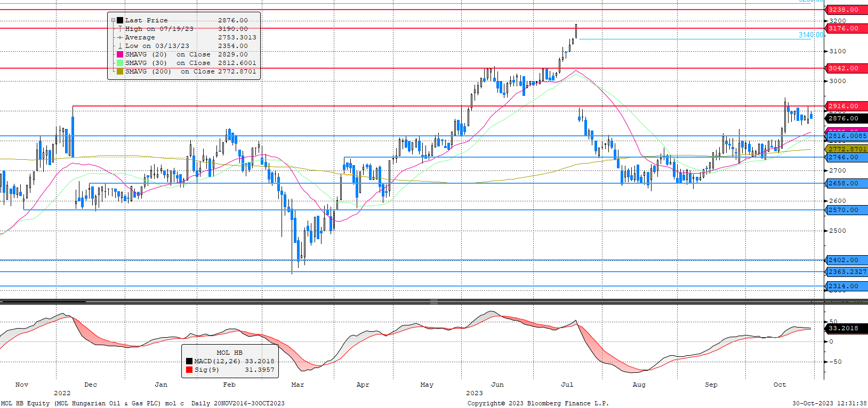Click the Average marker icon in legend
This screenshot has height=408, width=868.
tap(120, 37)
